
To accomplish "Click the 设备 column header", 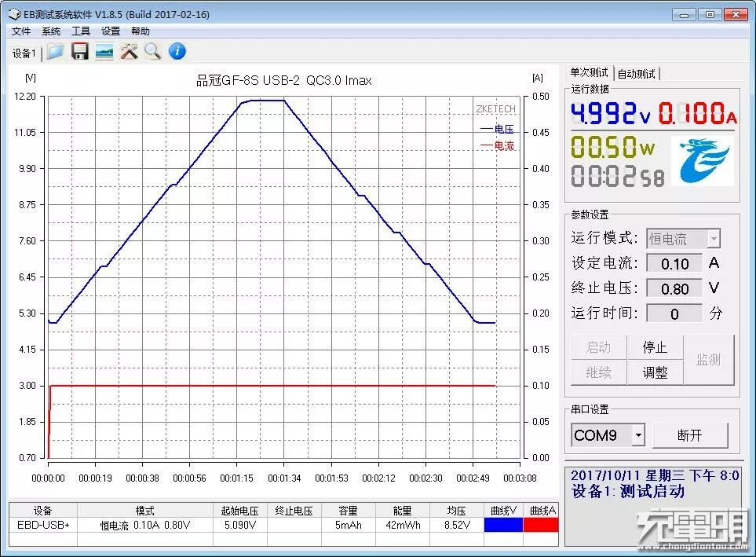I will pos(43,511).
